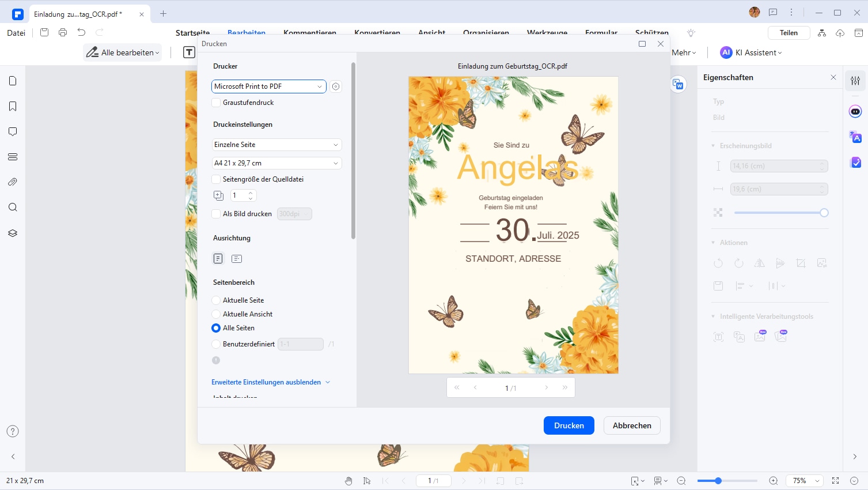Click the blue Drucken button
The width and height of the screenshot is (868, 490).
click(x=569, y=425)
